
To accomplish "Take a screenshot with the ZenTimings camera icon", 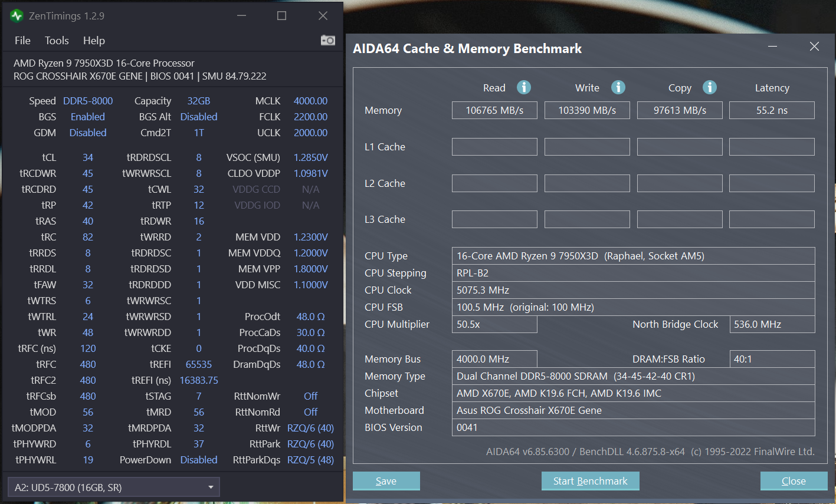I will [328, 40].
